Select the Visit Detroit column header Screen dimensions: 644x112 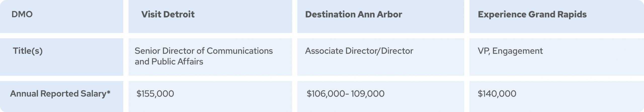pyautogui.click(x=168, y=14)
